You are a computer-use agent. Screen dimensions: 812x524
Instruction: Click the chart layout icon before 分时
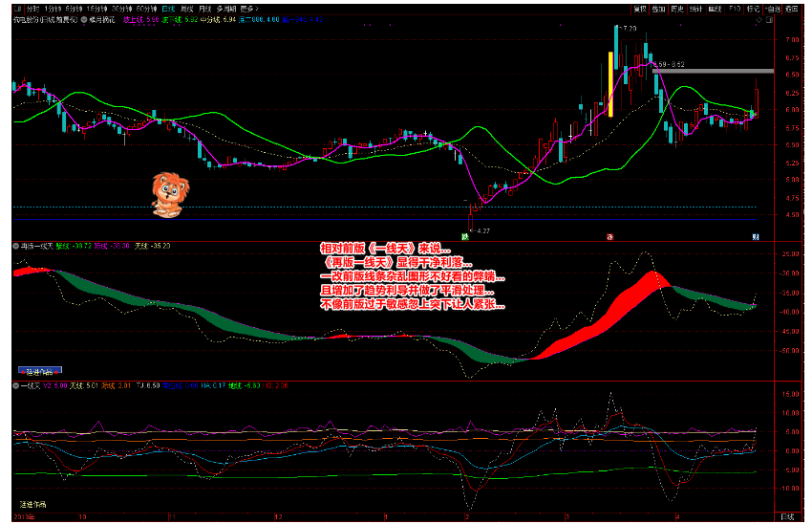[17, 8]
